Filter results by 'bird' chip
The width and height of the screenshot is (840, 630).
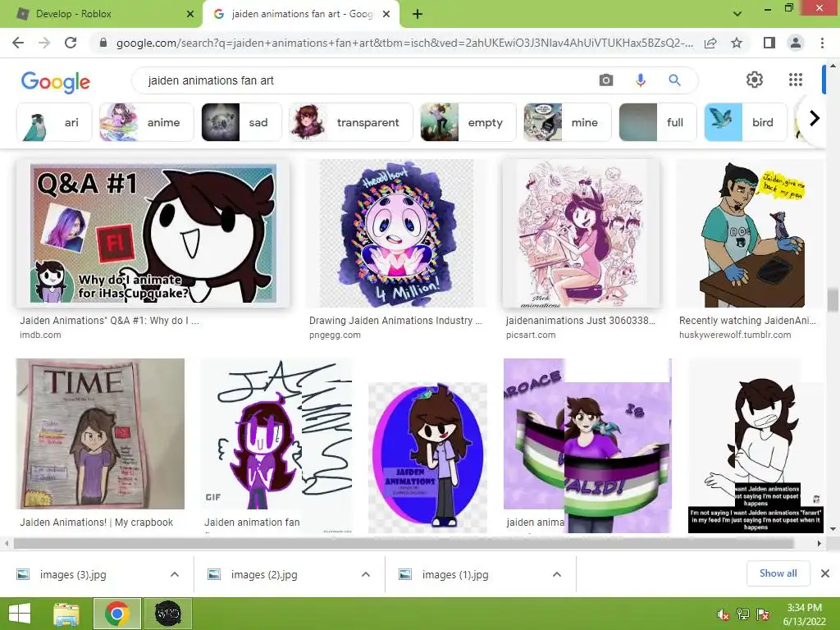[x=745, y=122]
